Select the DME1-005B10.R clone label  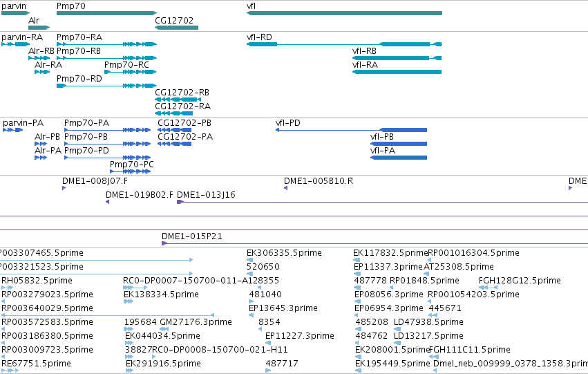pyautogui.click(x=319, y=181)
